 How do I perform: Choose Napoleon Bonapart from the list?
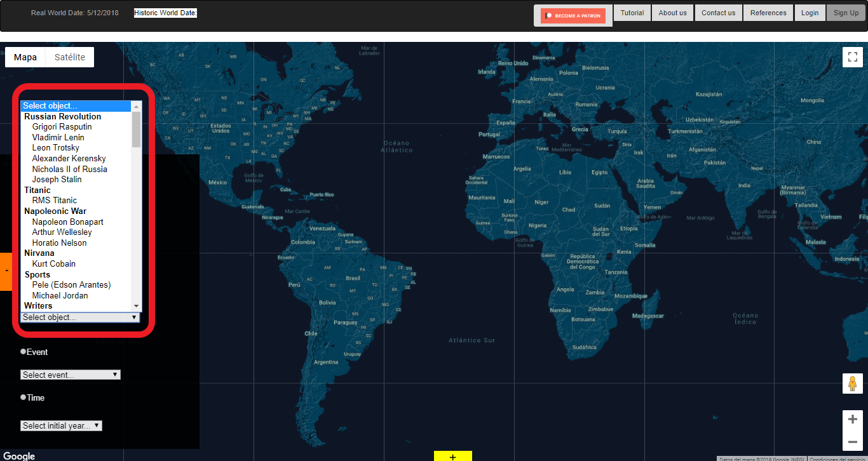[67, 222]
